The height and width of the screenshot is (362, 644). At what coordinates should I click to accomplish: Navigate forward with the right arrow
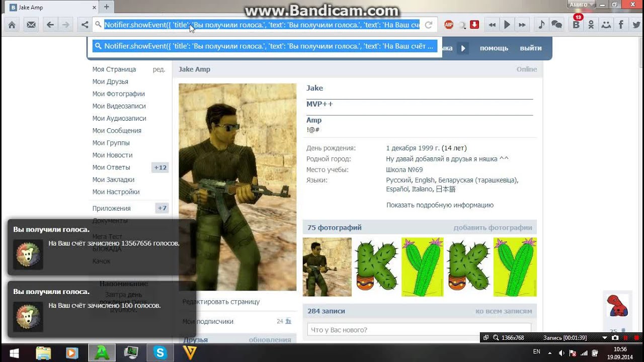pos(65,25)
